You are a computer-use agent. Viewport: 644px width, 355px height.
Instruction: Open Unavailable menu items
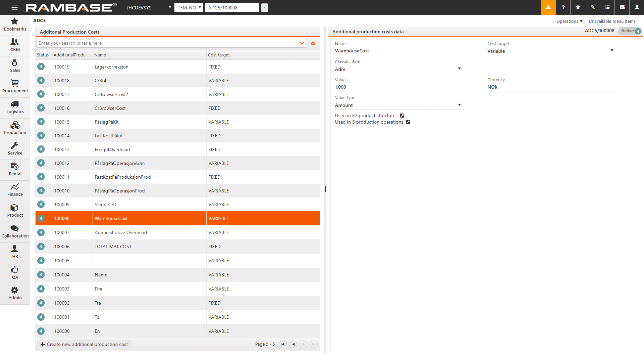pos(612,21)
